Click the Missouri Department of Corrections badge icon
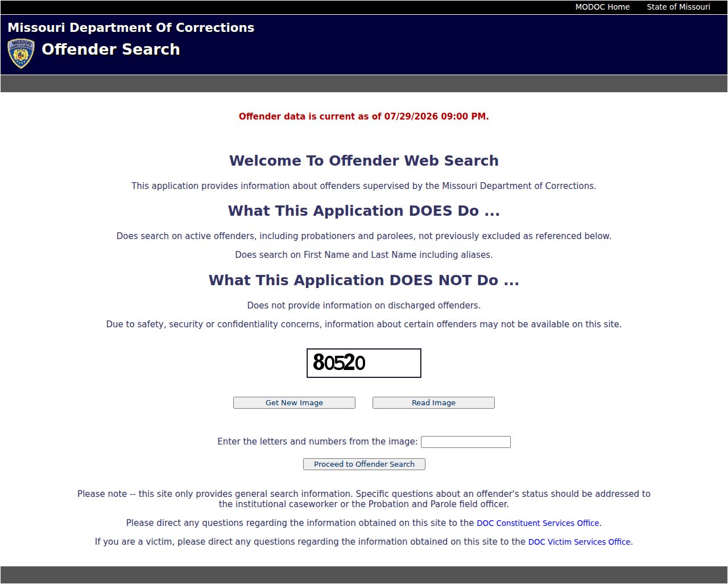 pos(21,54)
